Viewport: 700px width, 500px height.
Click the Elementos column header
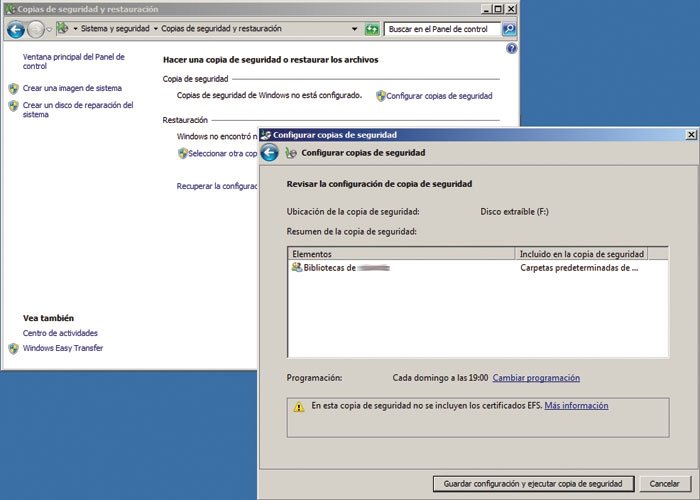coord(401,254)
